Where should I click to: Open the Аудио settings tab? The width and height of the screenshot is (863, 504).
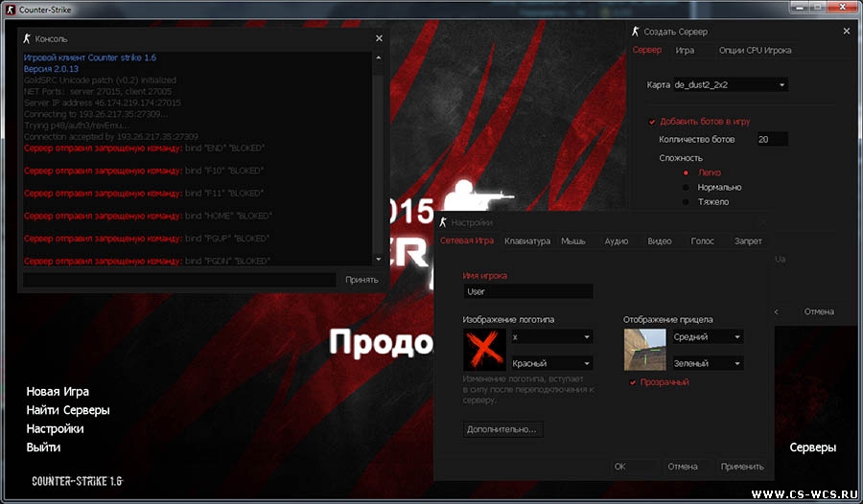(616, 241)
